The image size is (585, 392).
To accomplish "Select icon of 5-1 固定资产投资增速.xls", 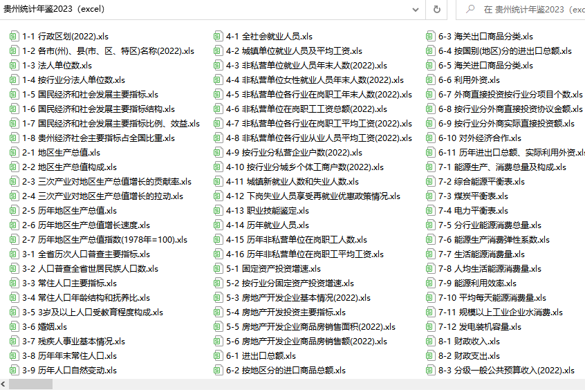I will click(x=218, y=269).
